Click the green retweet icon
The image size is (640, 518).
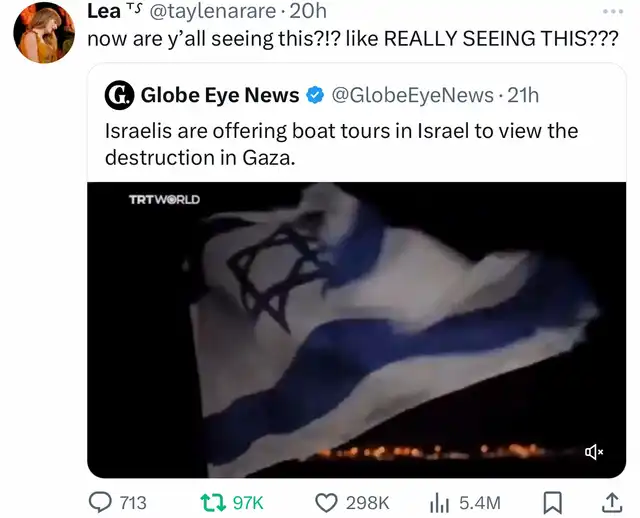click(213, 502)
